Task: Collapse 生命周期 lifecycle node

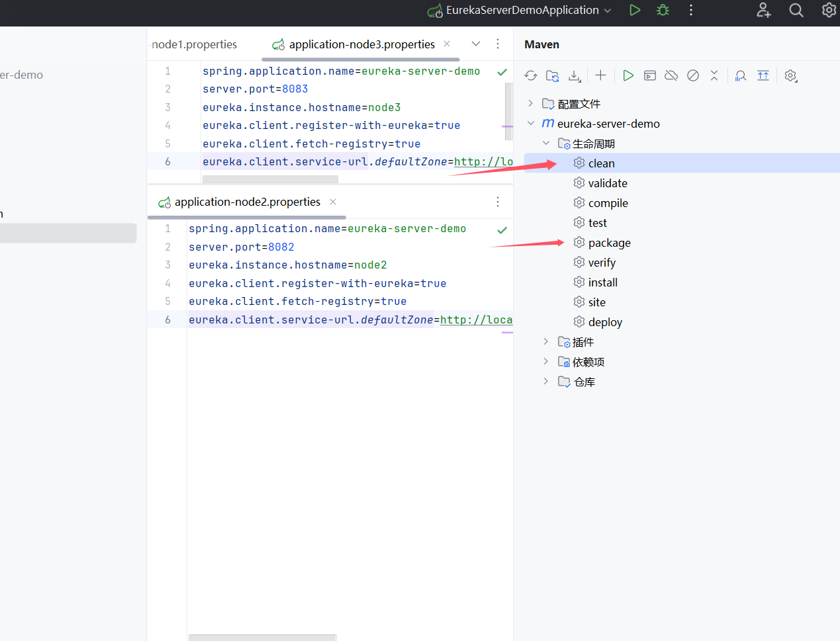Action: point(546,143)
